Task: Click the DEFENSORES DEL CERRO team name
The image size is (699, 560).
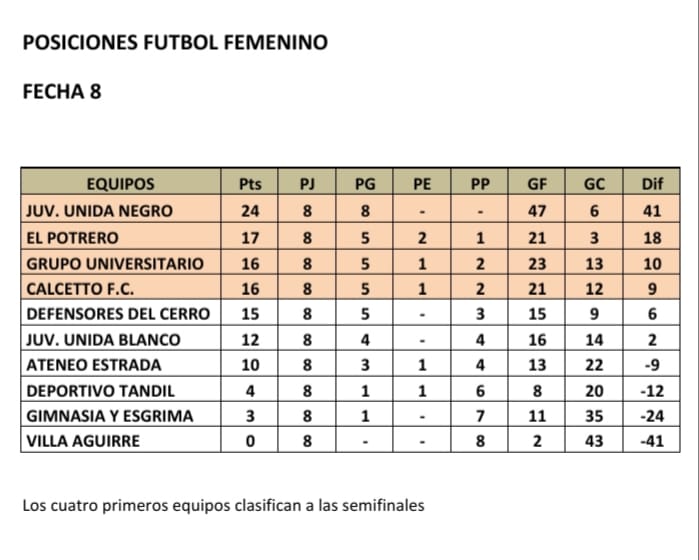Action: click(x=118, y=314)
